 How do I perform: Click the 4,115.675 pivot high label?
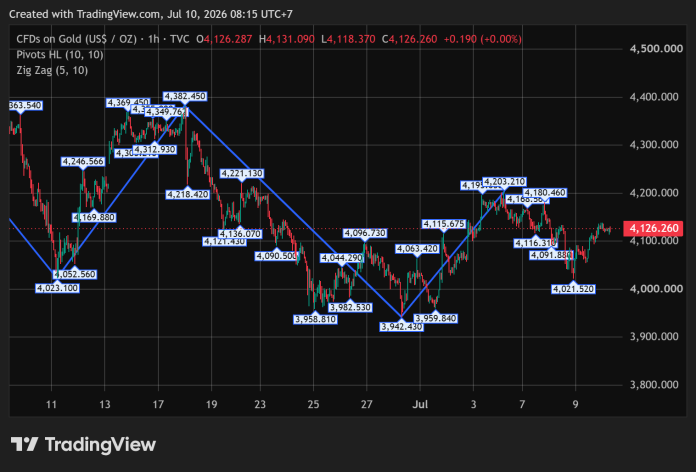click(x=444, y=224)
